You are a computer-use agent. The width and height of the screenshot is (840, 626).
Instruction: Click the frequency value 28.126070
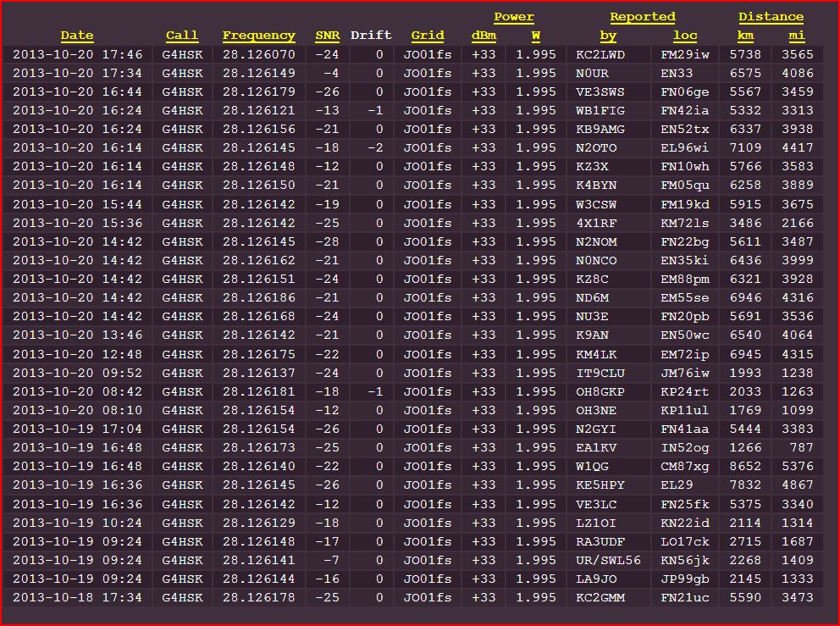pyautogui.click(x=259, y=54)
